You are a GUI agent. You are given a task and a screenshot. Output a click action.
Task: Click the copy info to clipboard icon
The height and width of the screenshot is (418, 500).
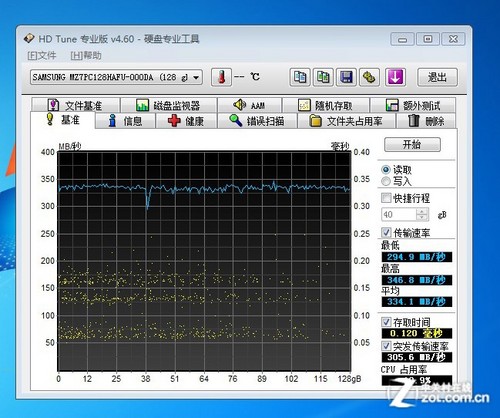[x=300, y=77]
